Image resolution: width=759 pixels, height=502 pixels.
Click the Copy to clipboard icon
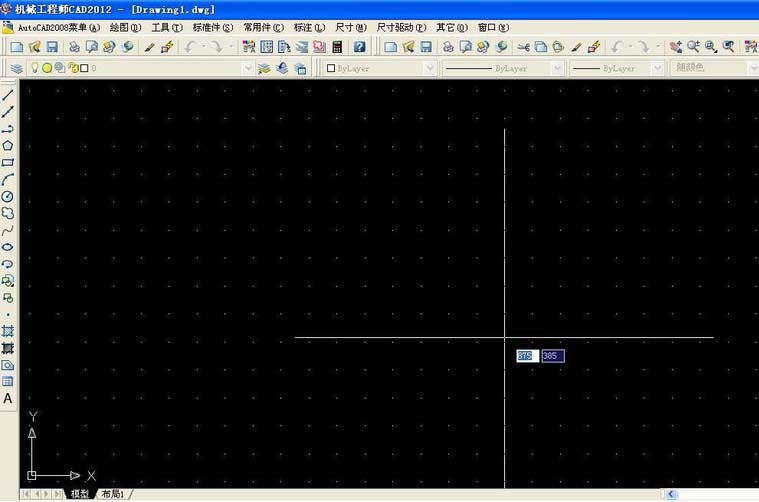coord(541,47)
